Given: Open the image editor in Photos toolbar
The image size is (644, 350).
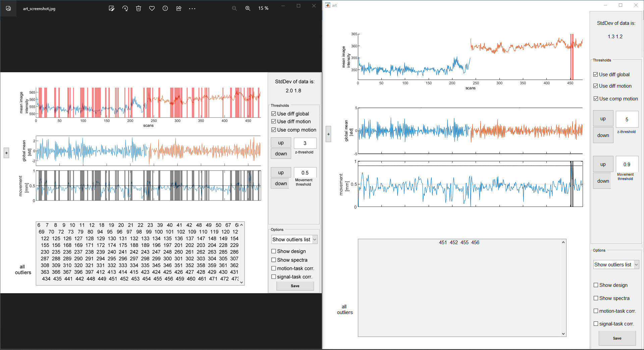Looking at the screenshot, I should click(x=111, y=8).
